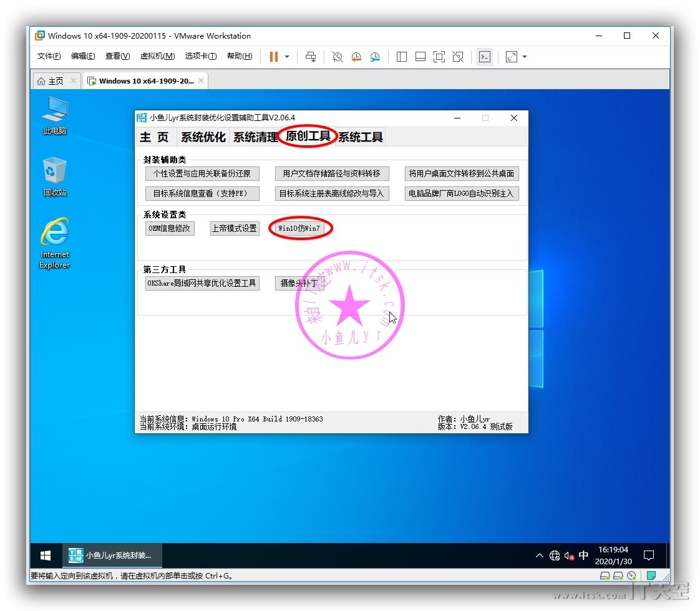Launch OKShare局域网共享优化设置工具
The height and width of the screenshot is (611, 700).
click(x=202, y=283)
